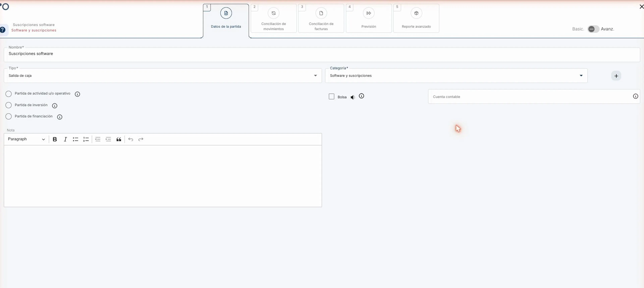Toggle bold formatting in Nota editor
The width and height of the screenshot is (644, 288).
click(55, 139)
